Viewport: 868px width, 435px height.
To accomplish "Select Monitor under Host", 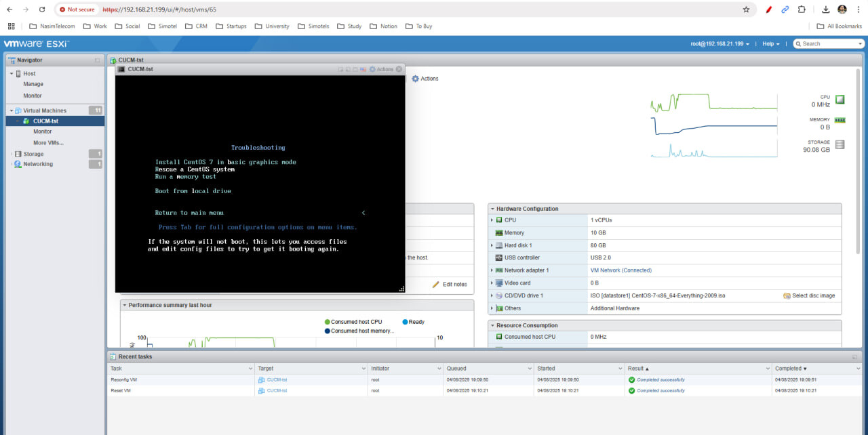I will click(x=33, y=96).
